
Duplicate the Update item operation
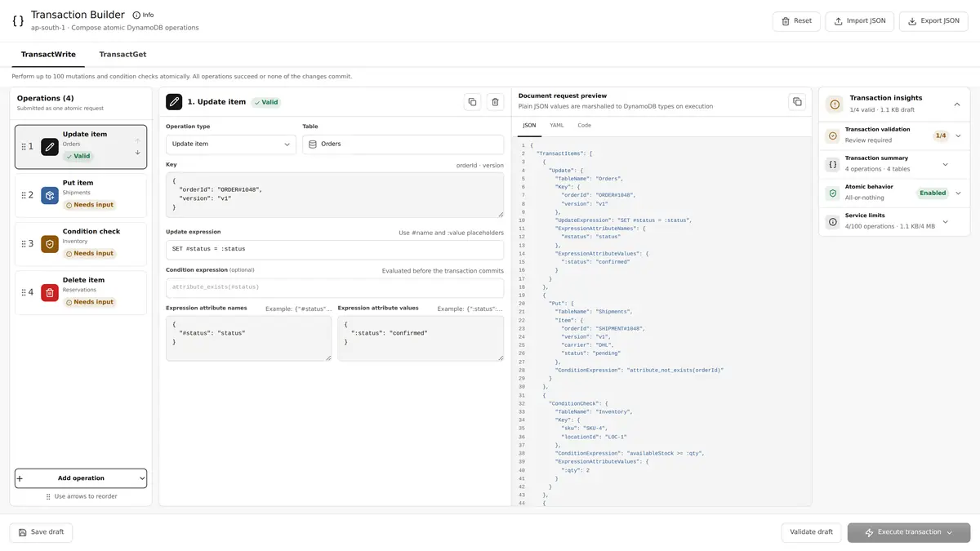point(472,102)
